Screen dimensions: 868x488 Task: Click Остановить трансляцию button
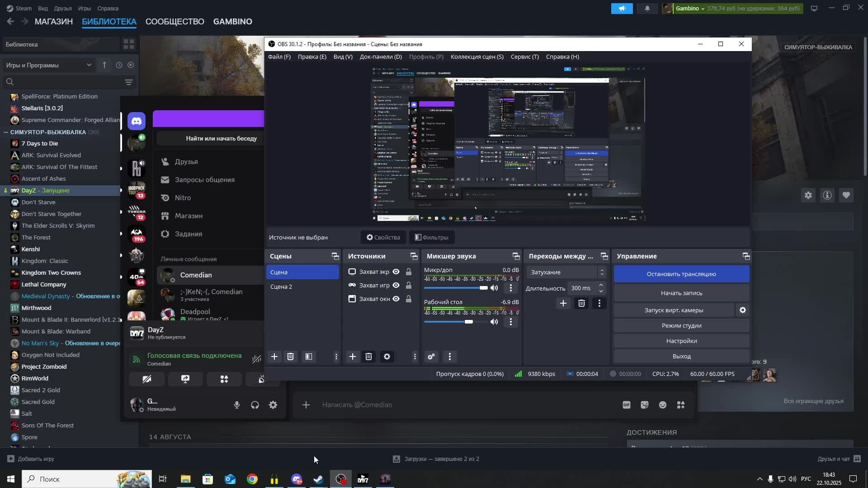[x=681, y=274]
